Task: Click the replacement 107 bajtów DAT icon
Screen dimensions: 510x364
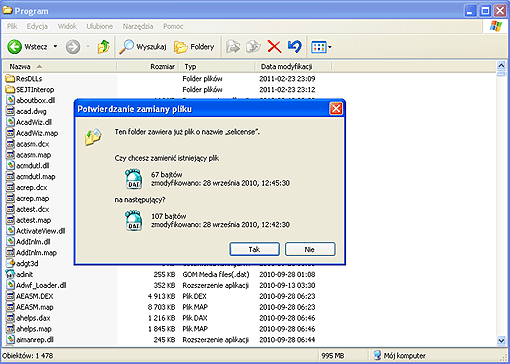Action: tap(133, 221)
